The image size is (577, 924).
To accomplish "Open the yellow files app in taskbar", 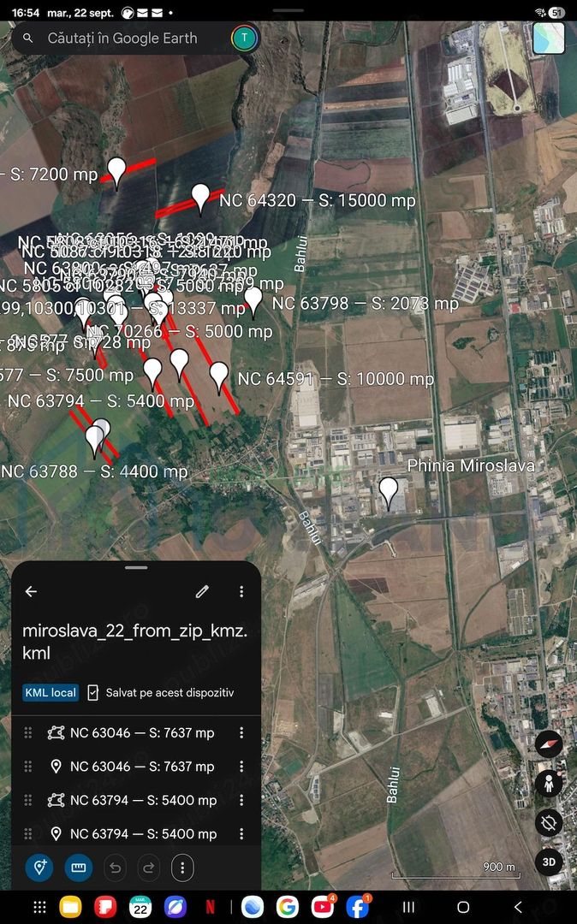I will pyautogui.click(x=71, y=907).
